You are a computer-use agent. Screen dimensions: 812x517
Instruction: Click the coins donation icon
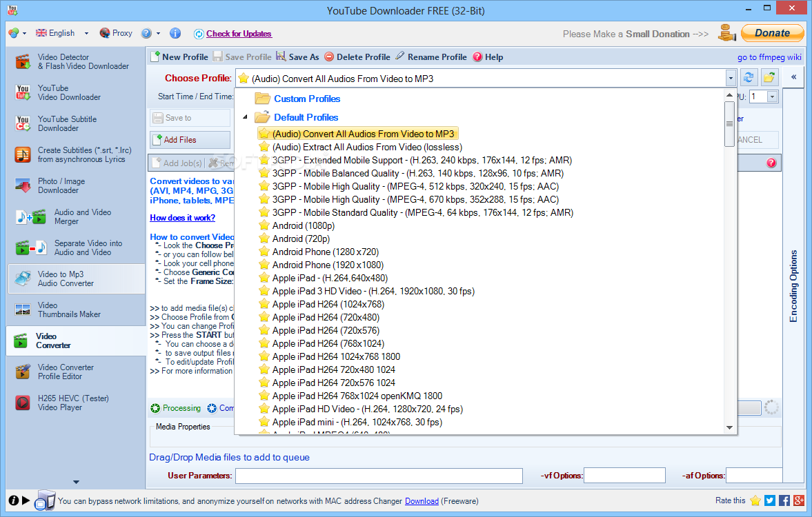click(x=727, y=33)
